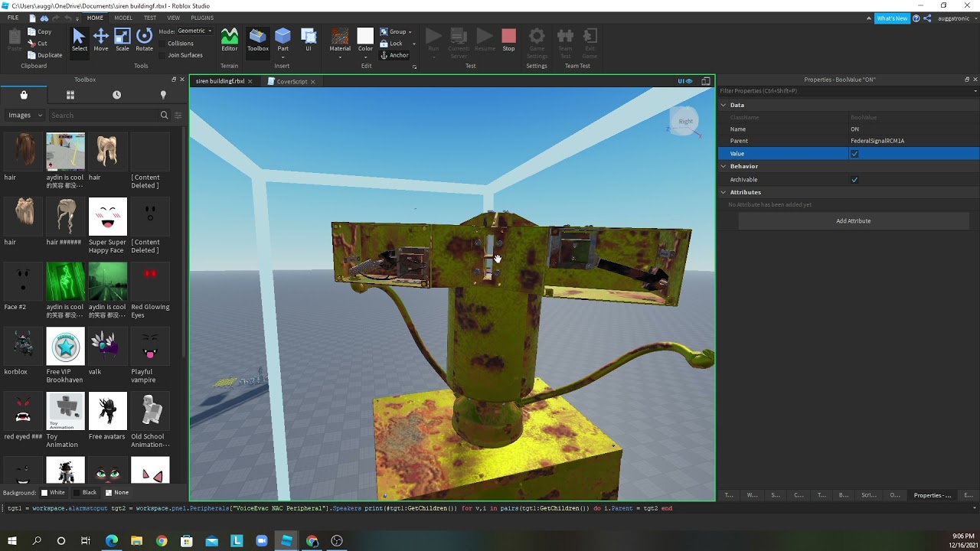The width and height of the screenshot is (980, 551).
Task: Activate the Scale tool
Action: click(122, 40)
